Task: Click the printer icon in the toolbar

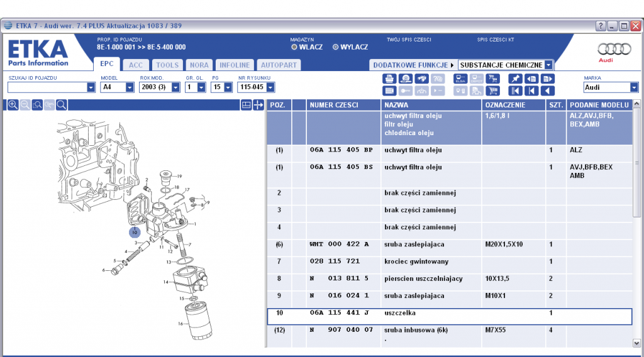Action: (389, 79)
